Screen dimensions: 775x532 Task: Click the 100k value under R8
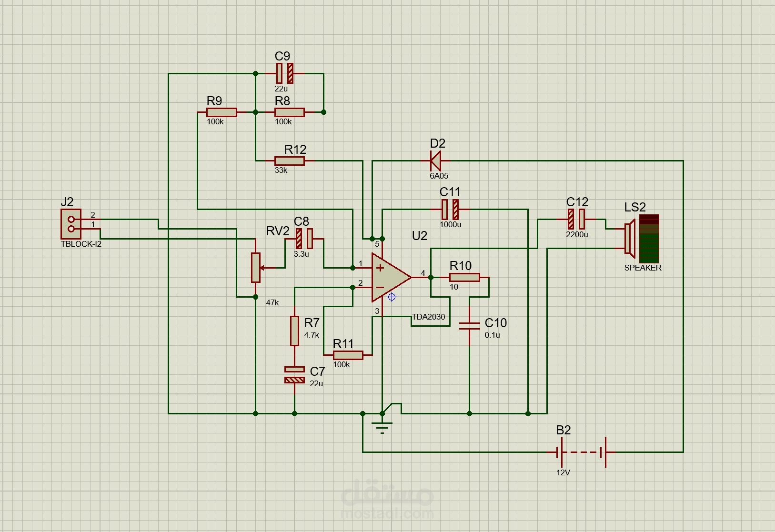click(x=283, y=121)
